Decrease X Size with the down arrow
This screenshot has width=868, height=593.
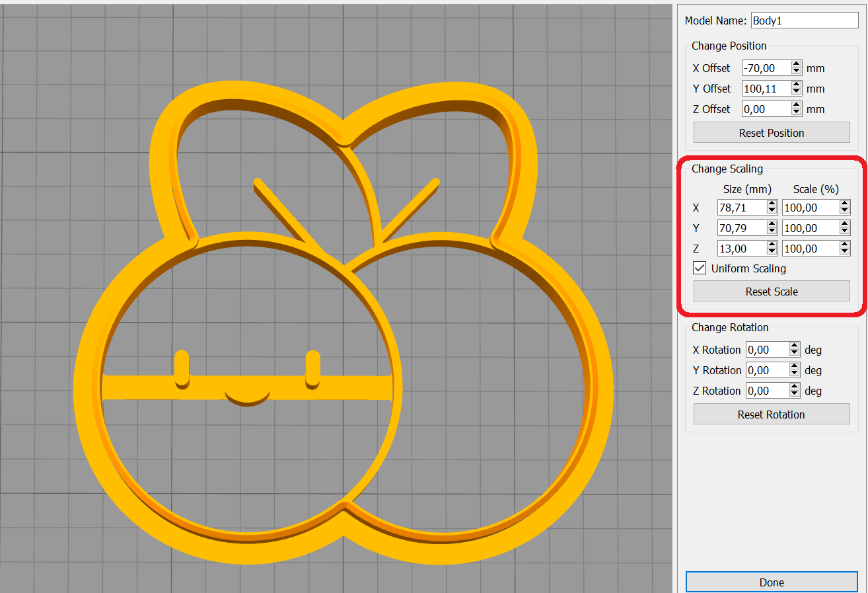(772, 211)
